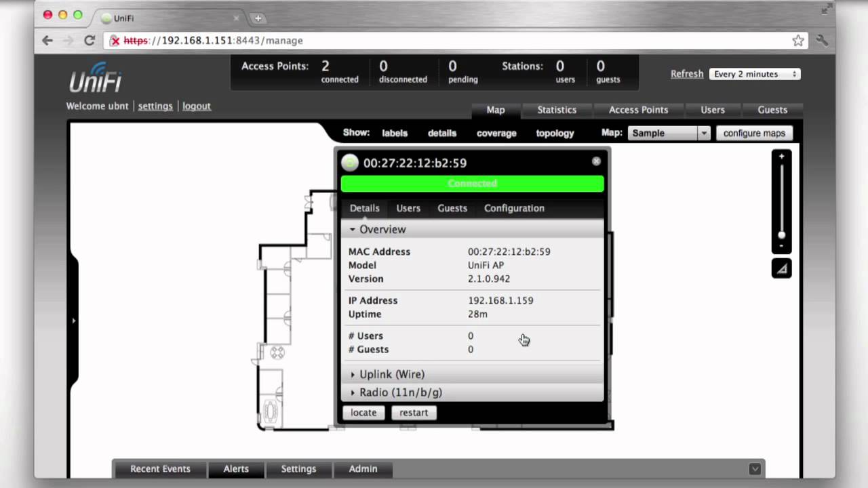Toggle labels display on map
This screenshot has width=868, height=488.
coord(395,134)
